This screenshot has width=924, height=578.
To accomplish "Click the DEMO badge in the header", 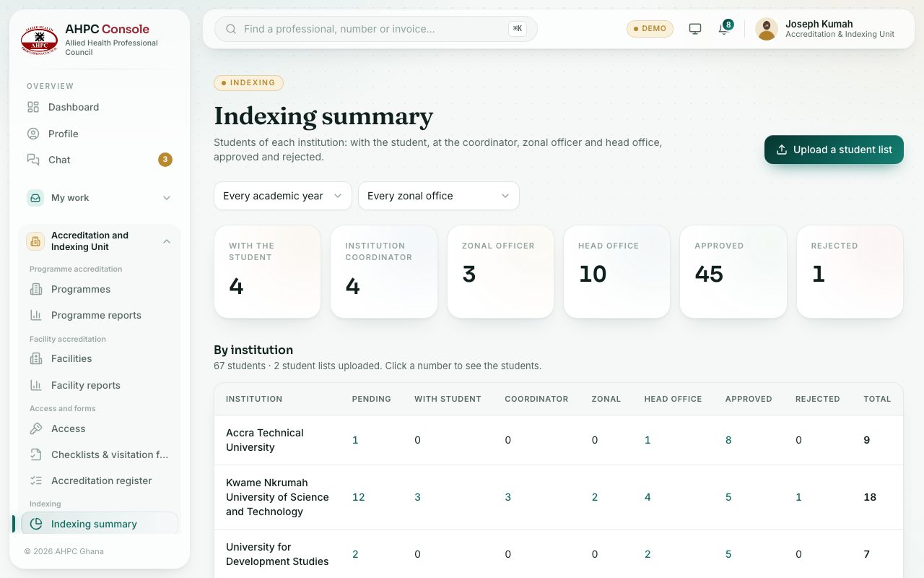I will (650, 29).
